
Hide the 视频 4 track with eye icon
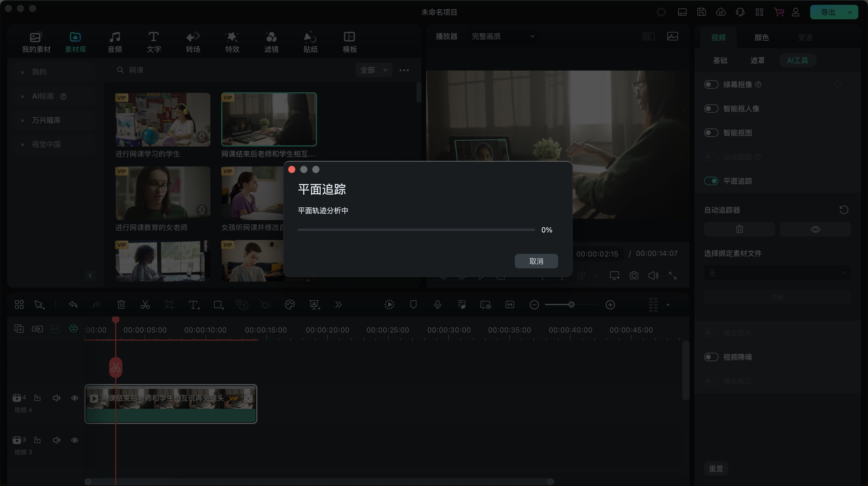point(74,398)
